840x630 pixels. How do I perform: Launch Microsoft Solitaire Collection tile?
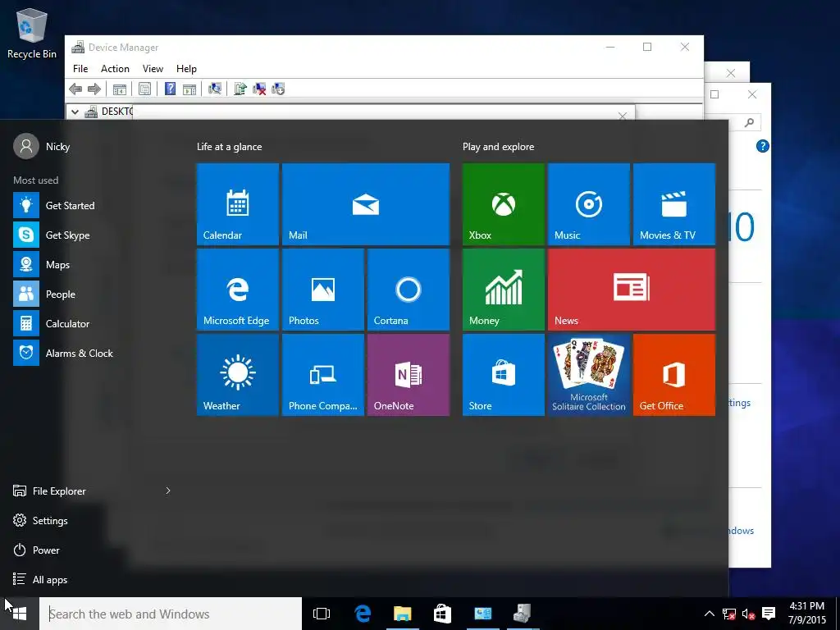(x=589, y=374)
